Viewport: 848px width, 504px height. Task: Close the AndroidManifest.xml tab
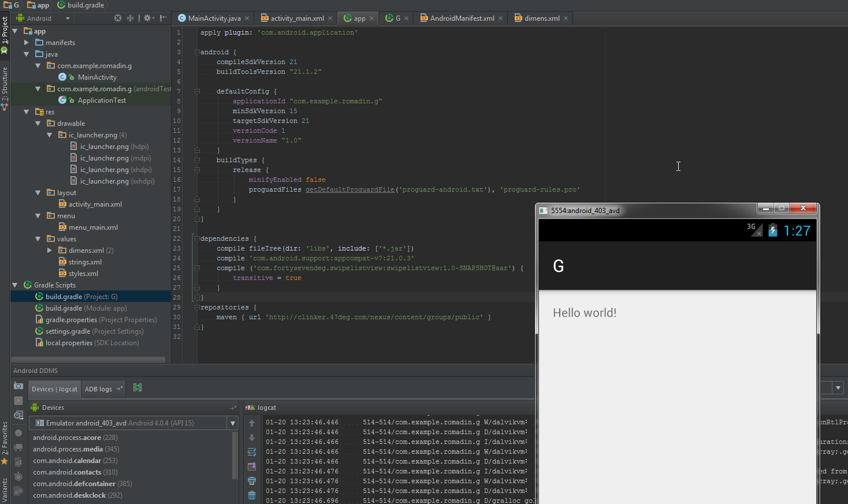(501, 18)
